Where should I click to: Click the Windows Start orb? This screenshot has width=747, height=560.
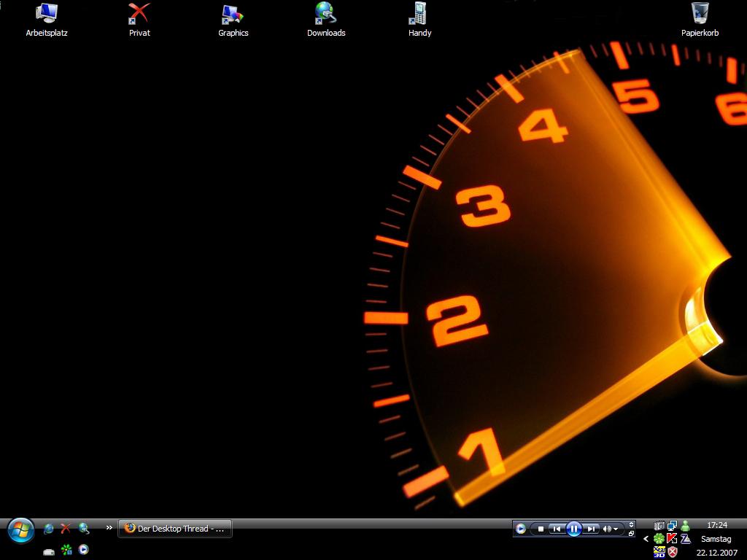20,530
